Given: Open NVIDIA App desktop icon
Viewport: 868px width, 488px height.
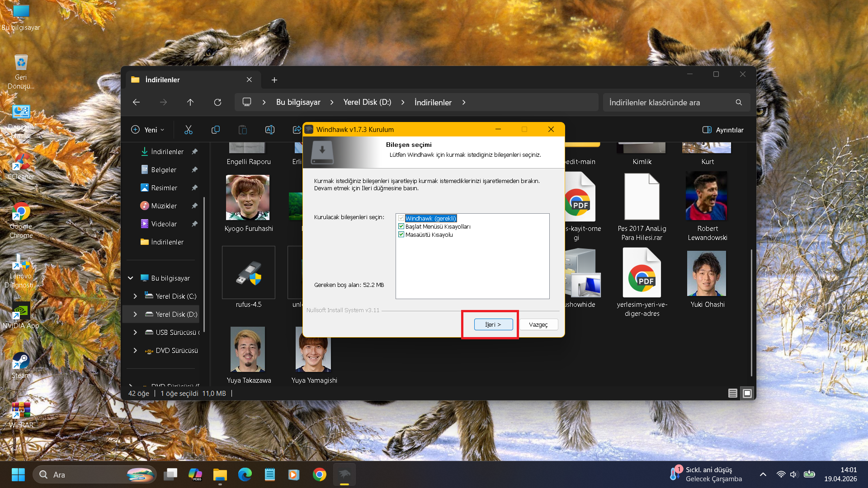Looking at the screenshot, I should click(x=21, y=315).
